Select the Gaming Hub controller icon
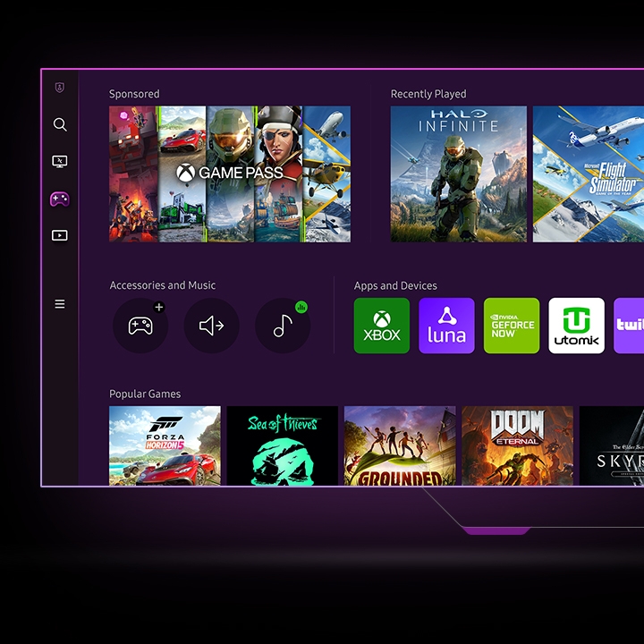This screenshot has height=644, width=644. [x=60, y=199]
